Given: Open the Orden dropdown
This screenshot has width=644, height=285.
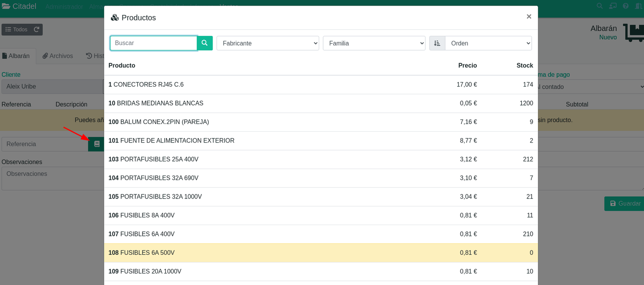Looking at the screenshot, I should [488, 43].
